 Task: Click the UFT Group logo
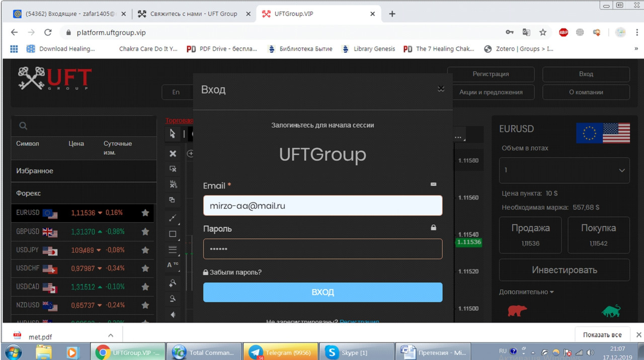[55, 78]
